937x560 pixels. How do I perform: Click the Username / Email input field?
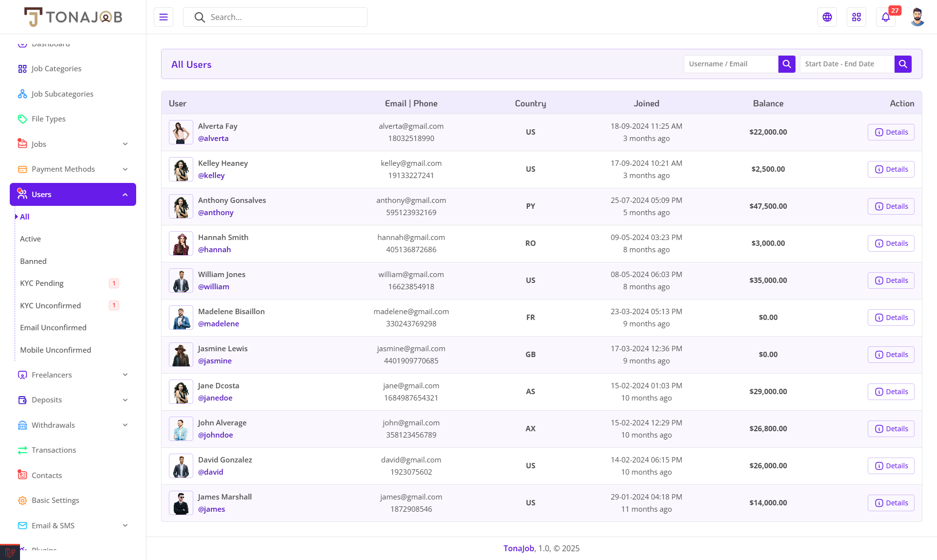tap(731, 64)
